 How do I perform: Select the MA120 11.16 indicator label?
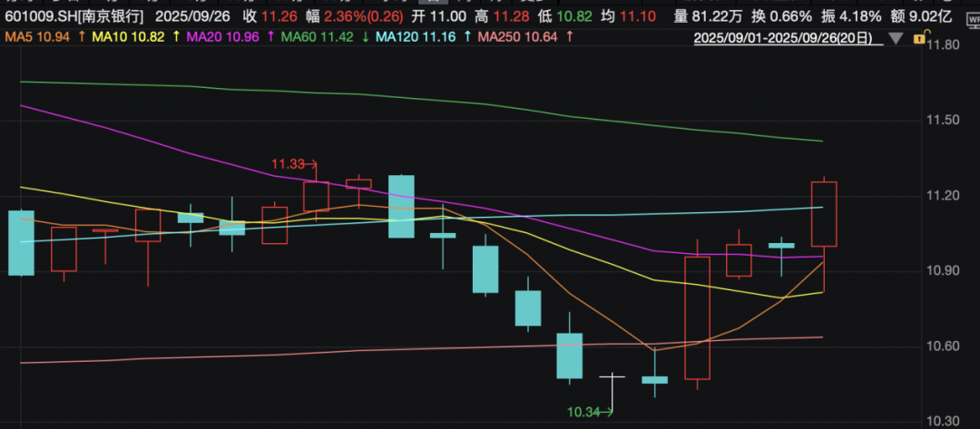tap(415, 37)
